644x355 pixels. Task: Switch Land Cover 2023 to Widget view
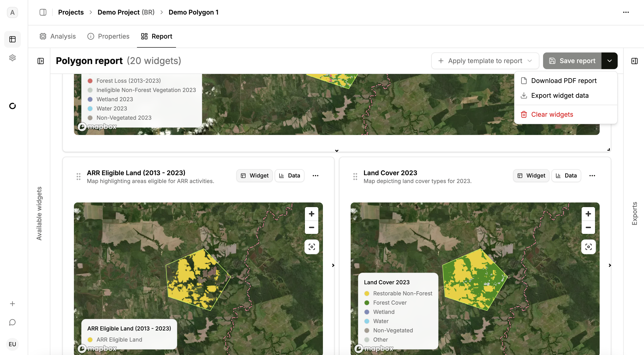coord(531,176)
